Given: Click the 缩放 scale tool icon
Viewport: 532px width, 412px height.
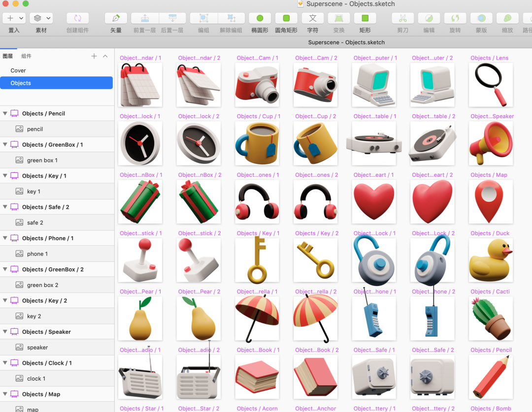Looking at the screenshot, I should coord(507,18).
